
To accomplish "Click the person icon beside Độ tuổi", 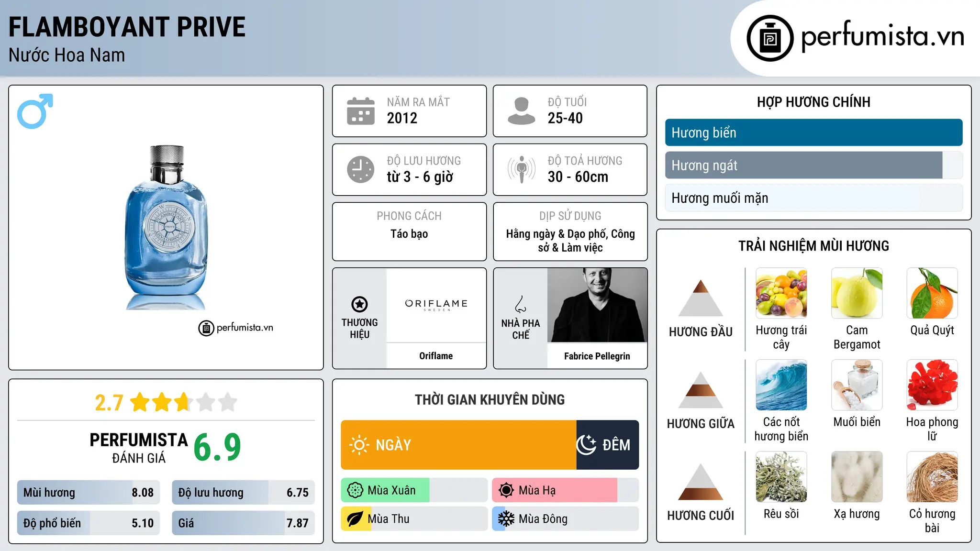I will coord(522,111).
